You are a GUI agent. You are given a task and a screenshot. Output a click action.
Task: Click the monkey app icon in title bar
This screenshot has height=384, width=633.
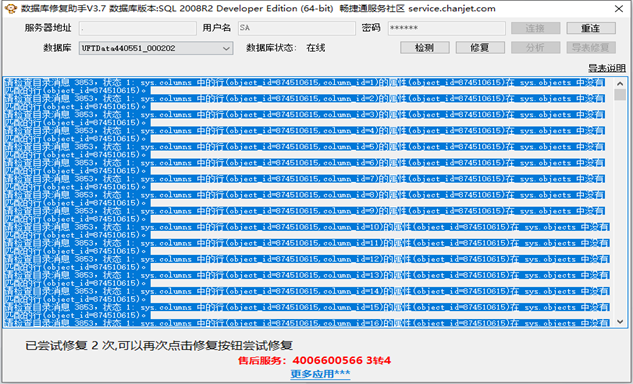(x=9, y=8)
